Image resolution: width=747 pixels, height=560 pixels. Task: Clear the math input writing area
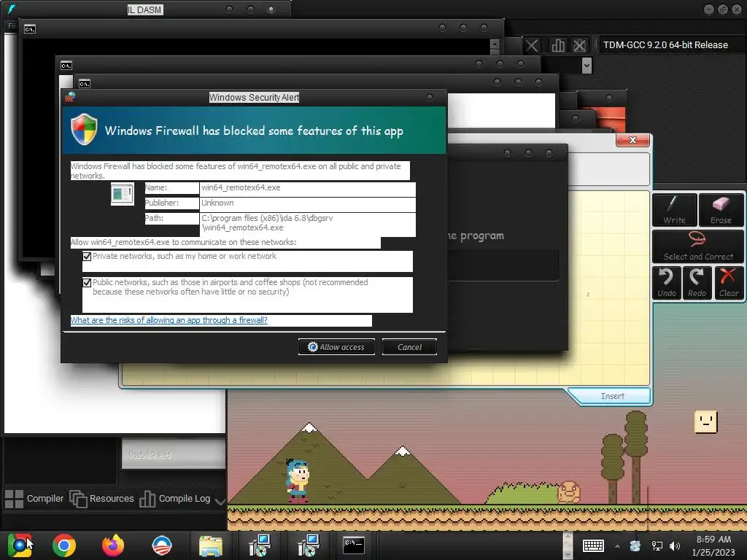[729, 282]
